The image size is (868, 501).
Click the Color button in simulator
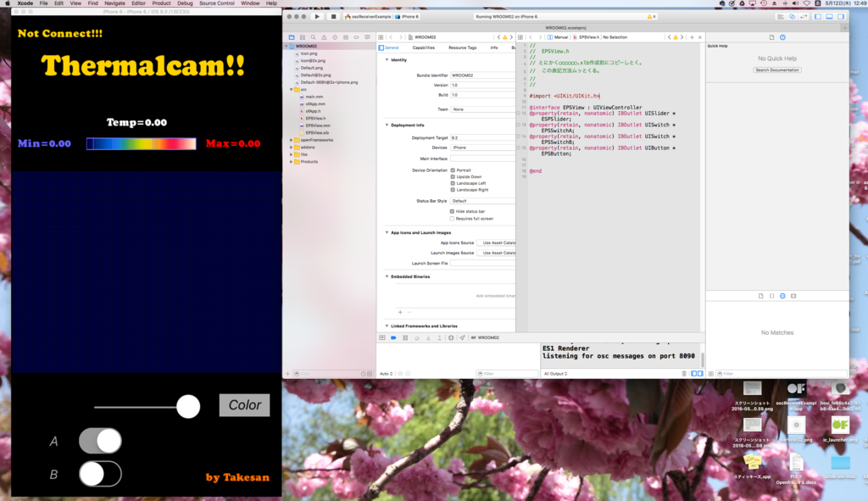click(245, 405)
